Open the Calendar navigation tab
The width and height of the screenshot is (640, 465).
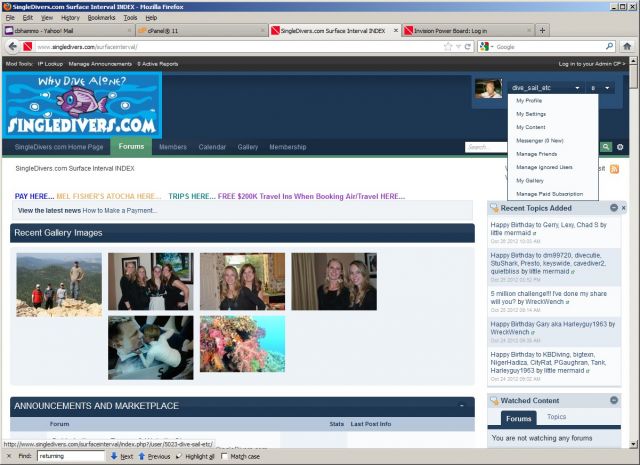coord(212,147)
